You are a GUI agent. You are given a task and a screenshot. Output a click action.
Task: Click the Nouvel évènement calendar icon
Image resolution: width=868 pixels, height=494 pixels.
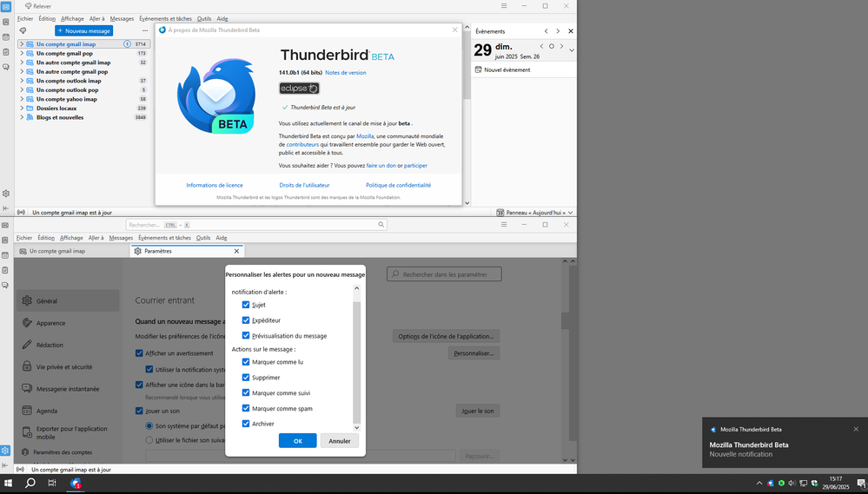tap(478, 69)
